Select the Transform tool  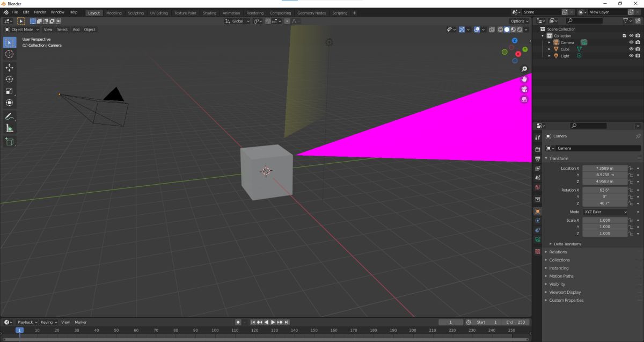click(10, 103)
